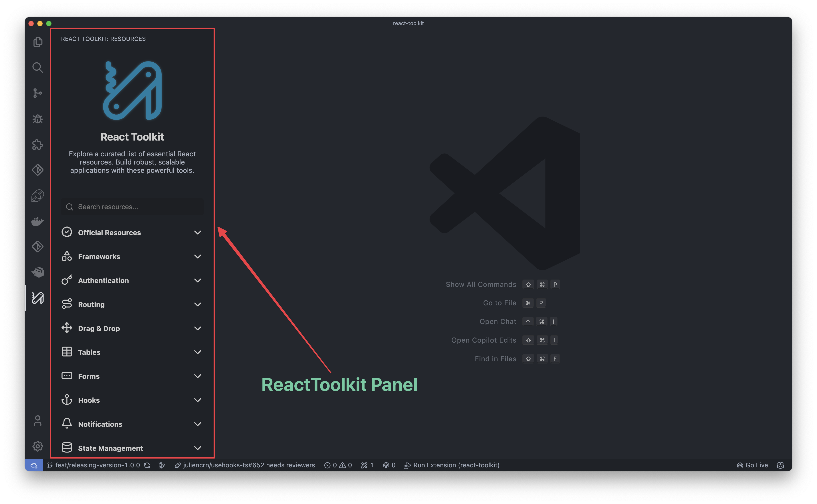This screenshot has width=817, height=504.
Task: Expand the State Management section chevron
Action: 198,448
